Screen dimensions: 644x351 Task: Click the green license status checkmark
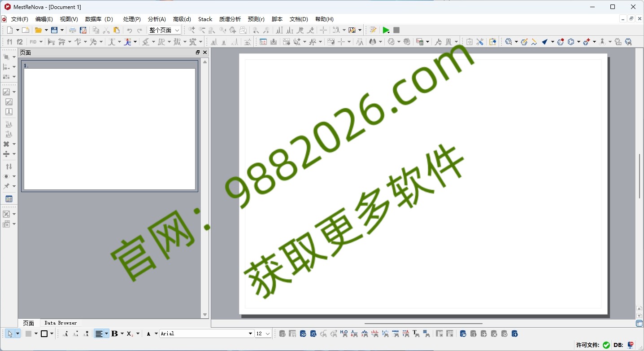(606, 345)
